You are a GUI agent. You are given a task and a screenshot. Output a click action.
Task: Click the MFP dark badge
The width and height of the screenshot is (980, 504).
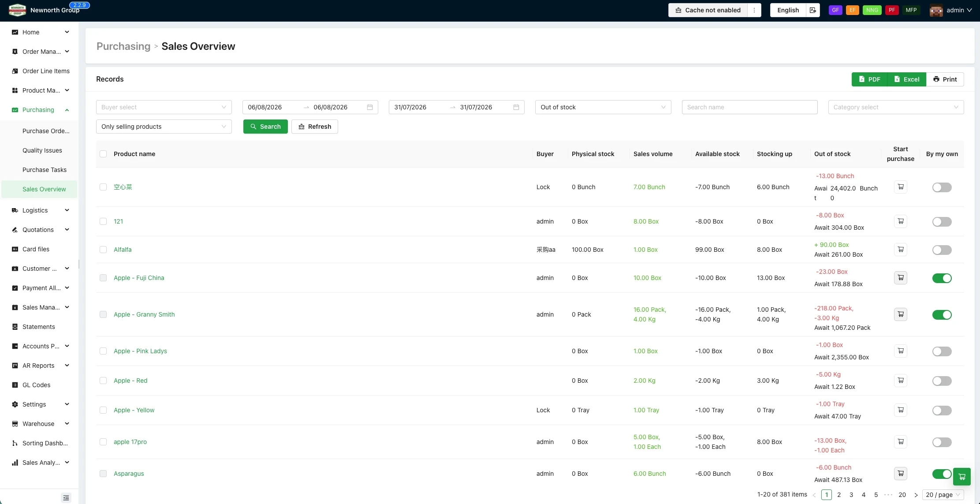[x=911, y=10]
